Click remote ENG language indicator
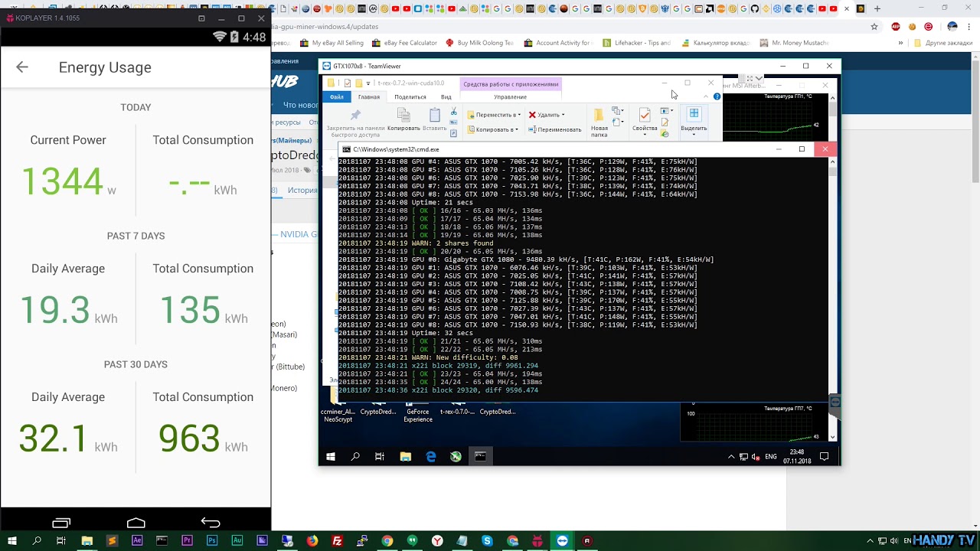 [x=771, y=457]
